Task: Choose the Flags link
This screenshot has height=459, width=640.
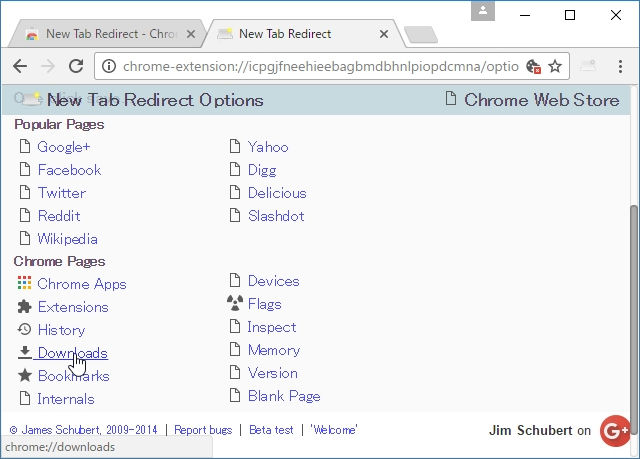Action: 264,304
